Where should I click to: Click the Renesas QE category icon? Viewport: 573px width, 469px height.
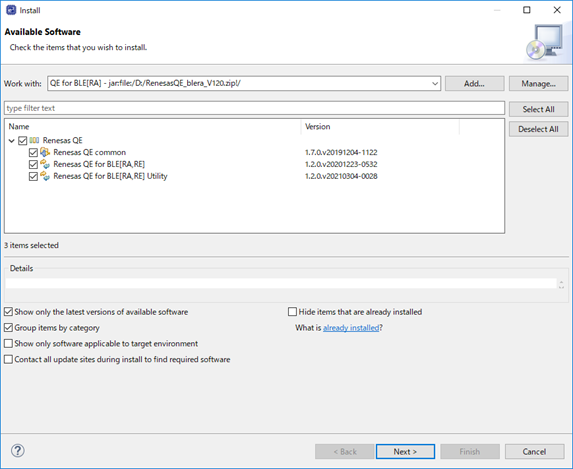[34, 140]
